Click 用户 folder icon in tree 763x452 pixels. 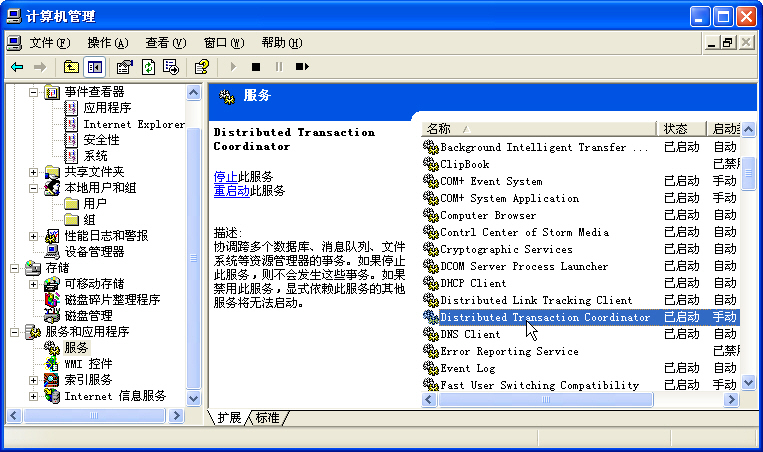point(72,203)
